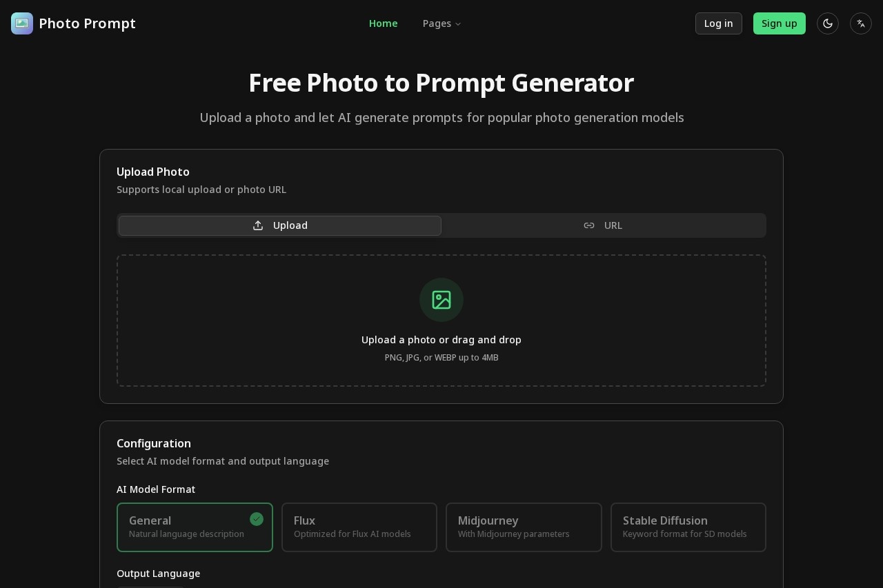Open the language switcher icon
Screen dimensions: 883x588
(860, 23)
